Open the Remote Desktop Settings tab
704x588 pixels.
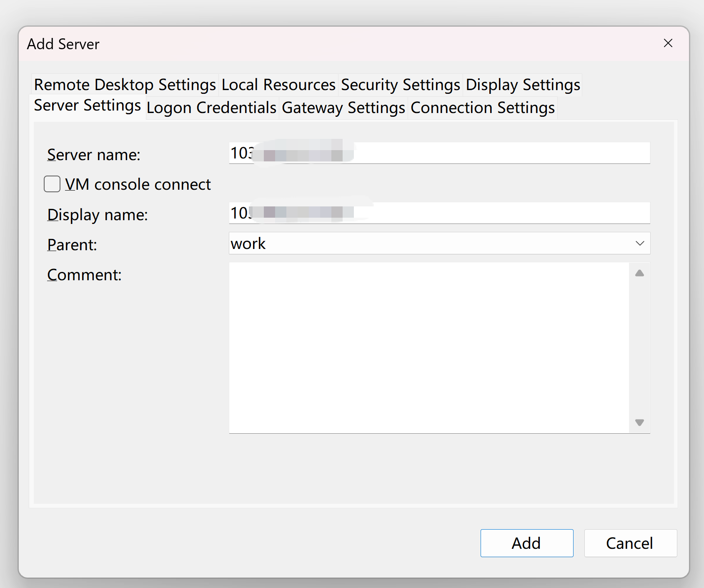coord(125,85)
